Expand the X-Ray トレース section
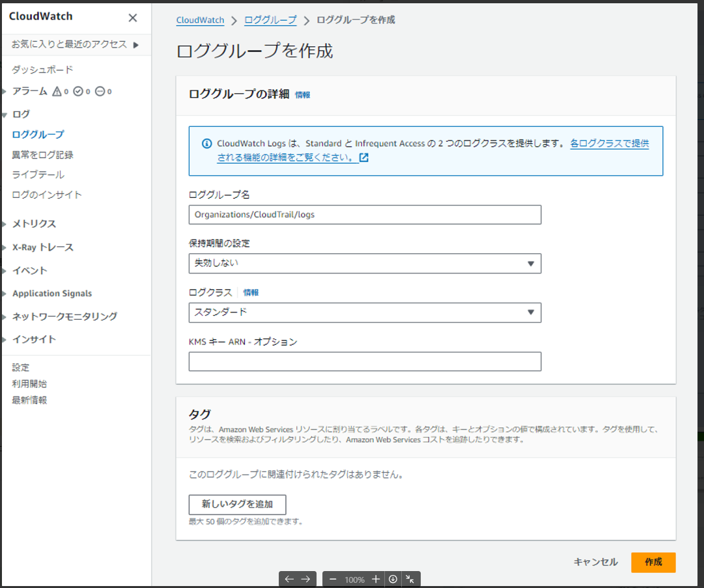This screenshot has width=704, height=588. [x=4, y=247]
